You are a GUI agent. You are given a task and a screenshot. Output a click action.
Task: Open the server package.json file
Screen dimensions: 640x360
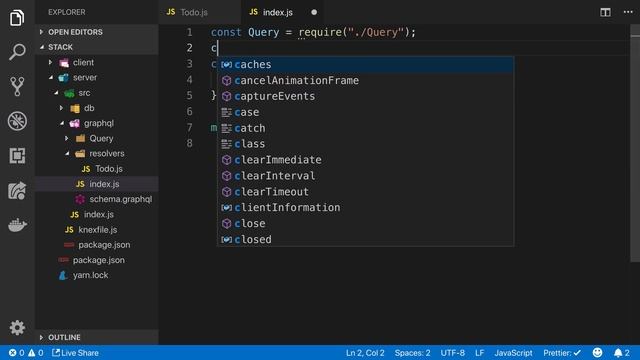[97, 245]
